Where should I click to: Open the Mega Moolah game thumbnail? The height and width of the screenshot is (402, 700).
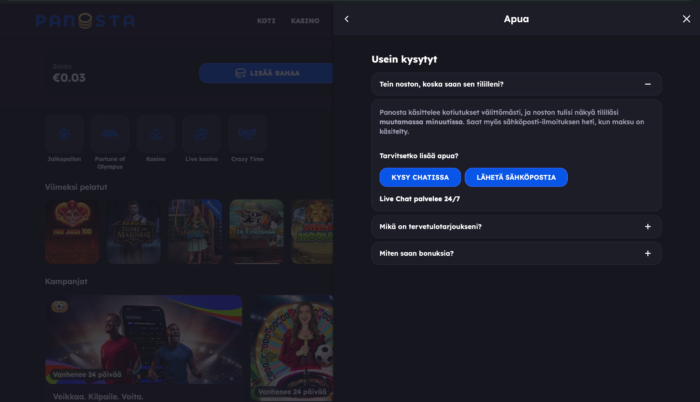(x=312, y=231)
